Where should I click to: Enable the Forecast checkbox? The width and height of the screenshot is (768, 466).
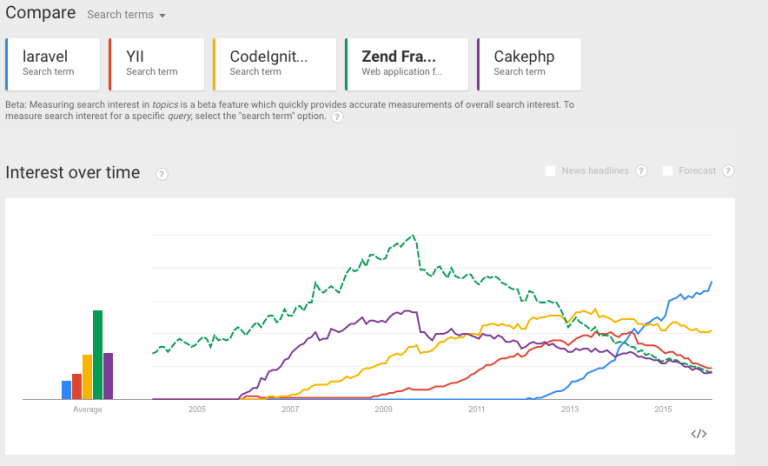tap(668, 171)
